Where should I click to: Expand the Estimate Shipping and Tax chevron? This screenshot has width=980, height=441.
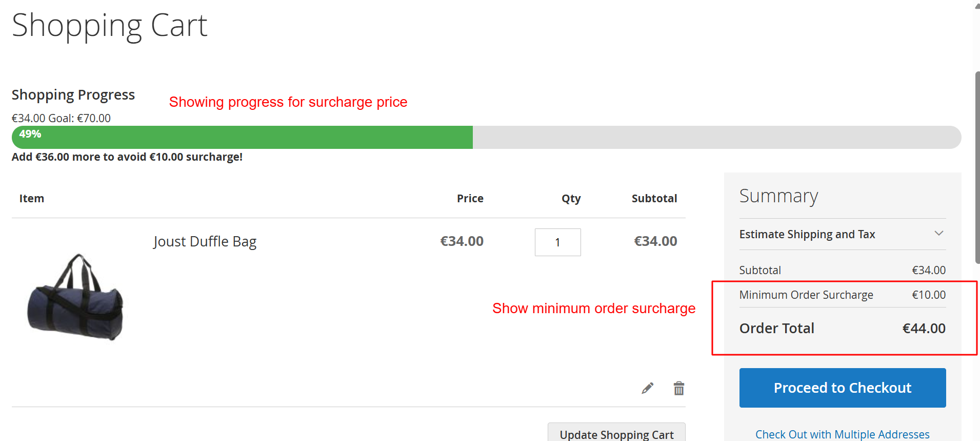coord(938,234)
